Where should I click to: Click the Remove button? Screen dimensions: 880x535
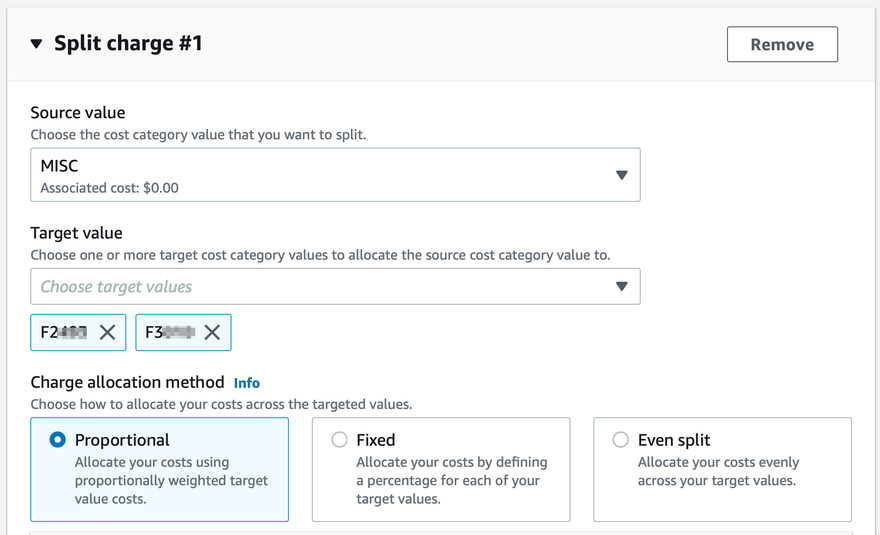[x=782, y=44]
